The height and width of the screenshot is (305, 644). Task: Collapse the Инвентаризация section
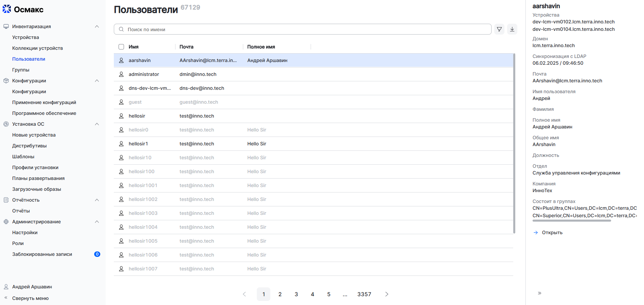pyautogui.click(x=97, y=26)
